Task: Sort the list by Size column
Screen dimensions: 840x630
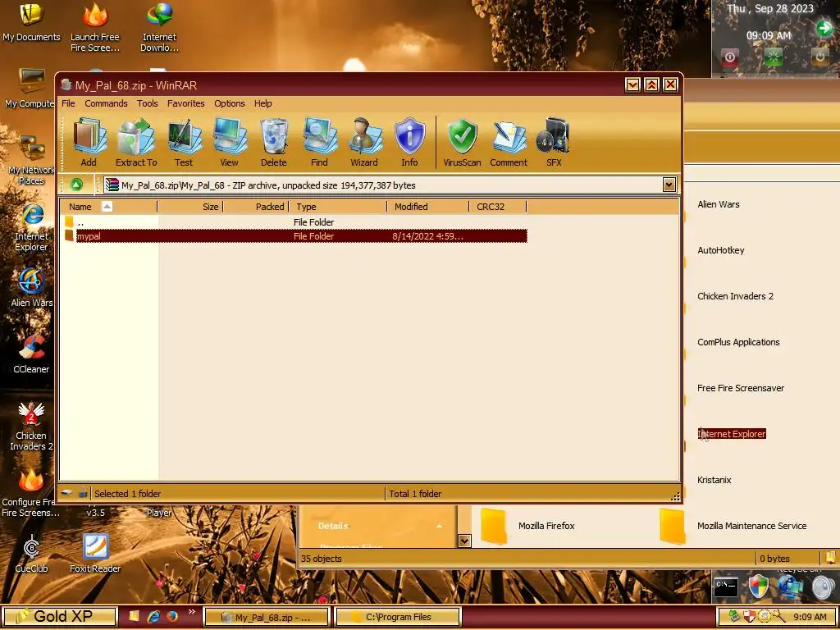Action: [x=190, y=206]
